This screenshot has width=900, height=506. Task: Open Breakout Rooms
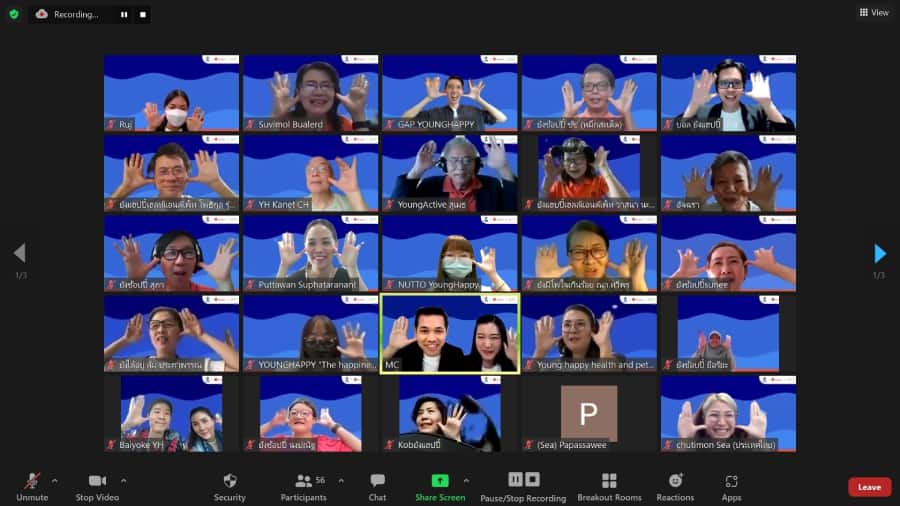tap(609, 486)
